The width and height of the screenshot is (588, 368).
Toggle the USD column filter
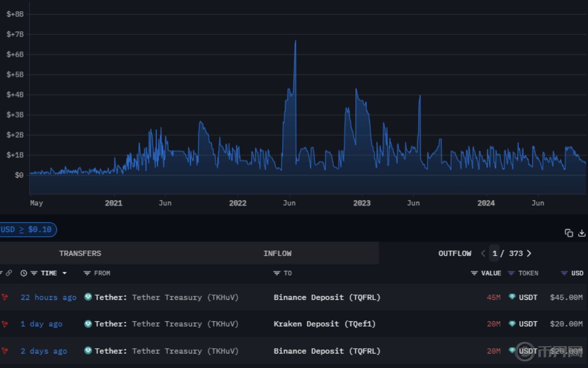563,273
